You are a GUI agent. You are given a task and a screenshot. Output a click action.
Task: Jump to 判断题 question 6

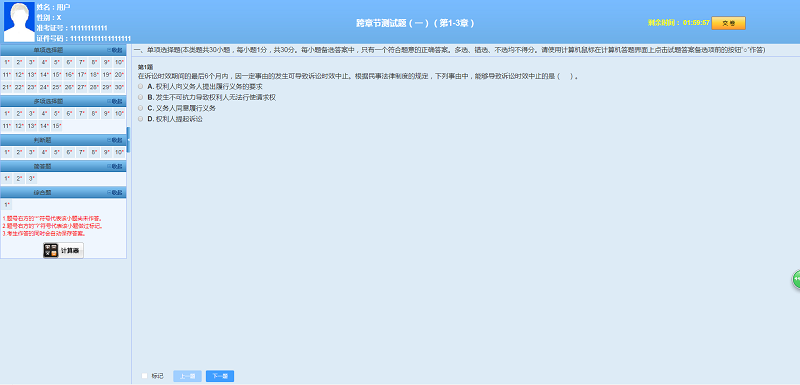(69, 152)
